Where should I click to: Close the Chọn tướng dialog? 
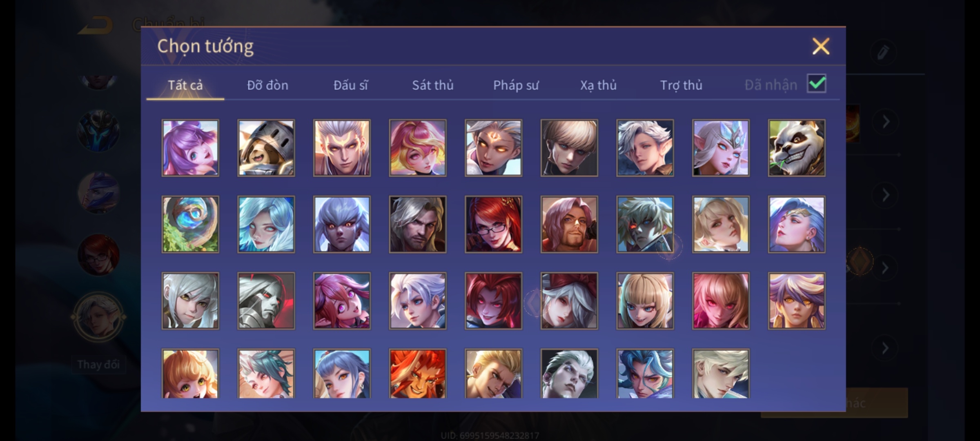(821, 46)
